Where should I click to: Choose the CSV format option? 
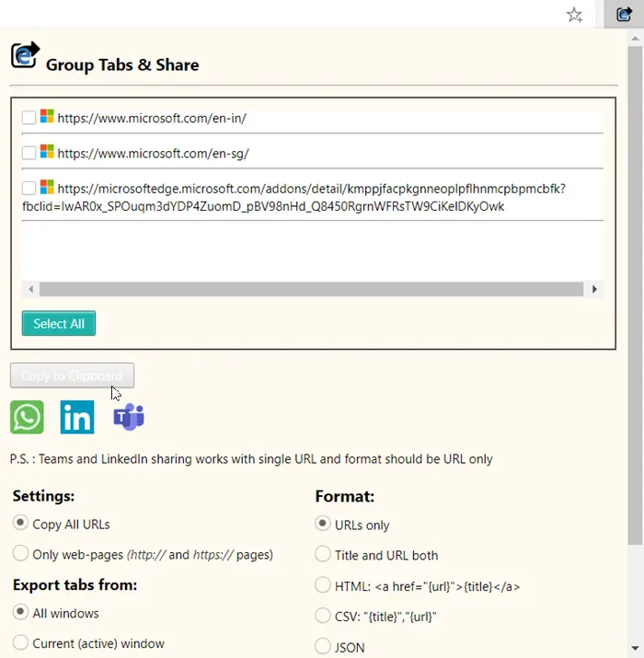[x=323, y=615]
